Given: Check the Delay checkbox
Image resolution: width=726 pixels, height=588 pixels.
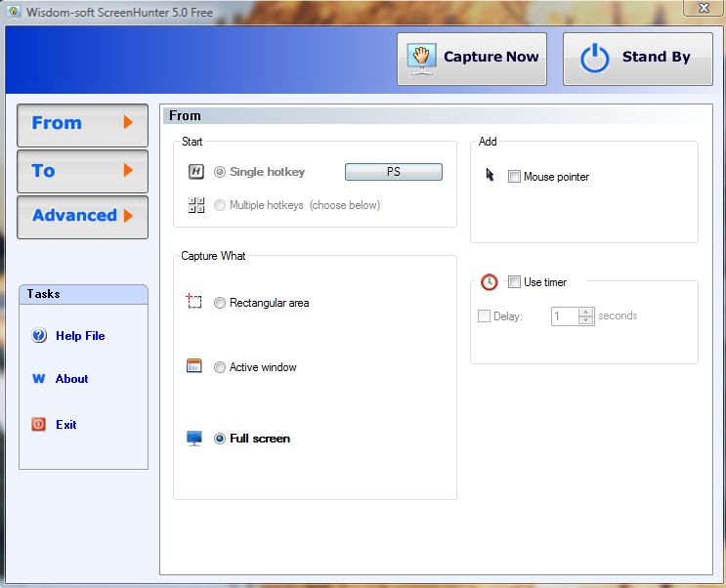Looking at the screenshot, I should (x=484, y=316).
